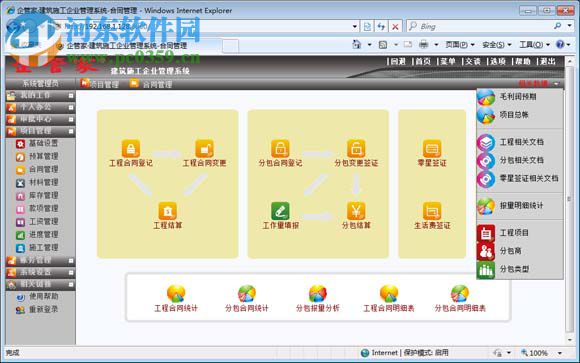Open 工程合同变更 icon

coord(204,148)
